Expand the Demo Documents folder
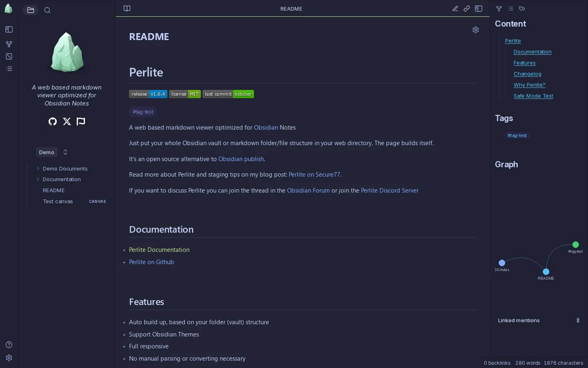Viewport: 588px width, 368px height. point(65,168)
